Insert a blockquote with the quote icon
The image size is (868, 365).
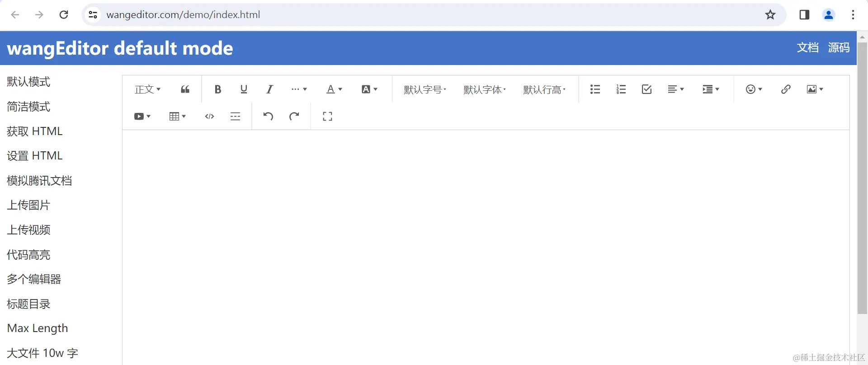coord(185,89)
